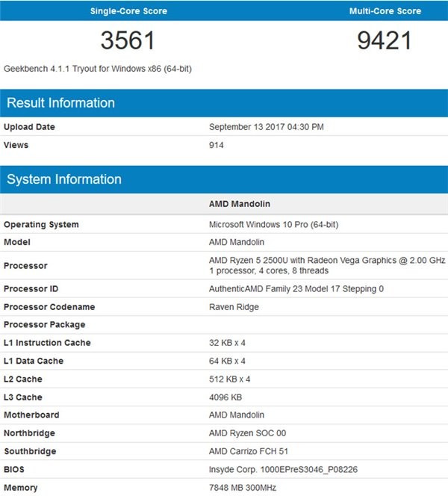
Task: Click the Upload Date label
Action: click(x=29, y=127)
